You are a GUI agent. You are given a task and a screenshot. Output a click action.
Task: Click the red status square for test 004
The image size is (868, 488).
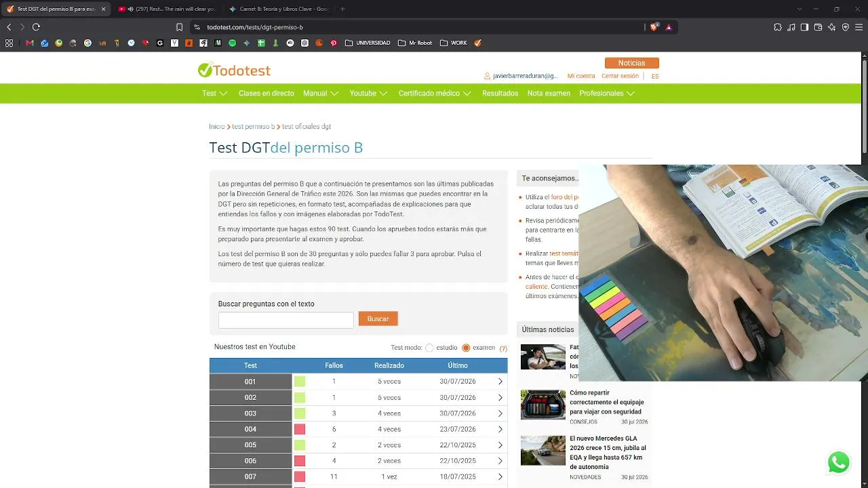click(x=300, y=429)
